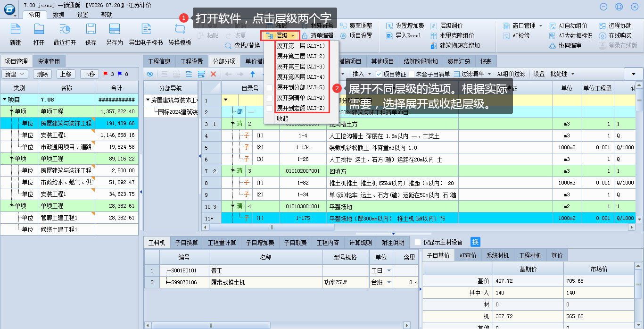Click the blue up-arrow move icon
The height and width of the screenshot is (329, 644).
pos(253,74)
